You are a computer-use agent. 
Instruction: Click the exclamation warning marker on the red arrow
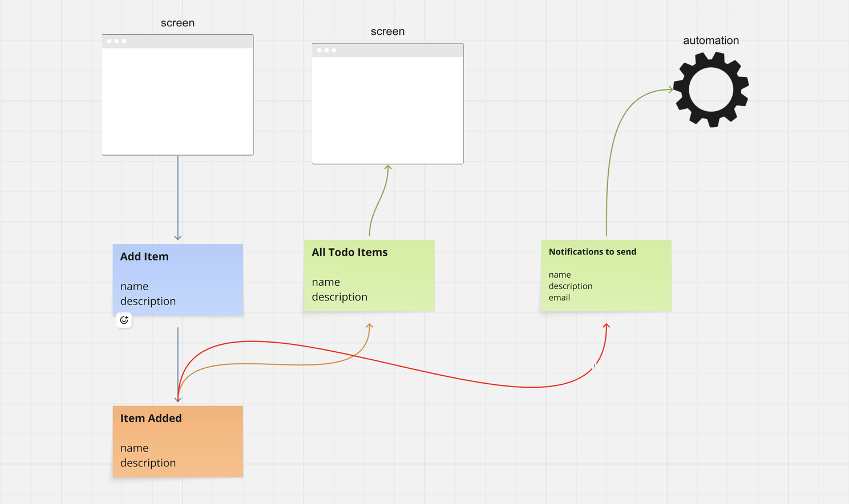coord(594,367)
